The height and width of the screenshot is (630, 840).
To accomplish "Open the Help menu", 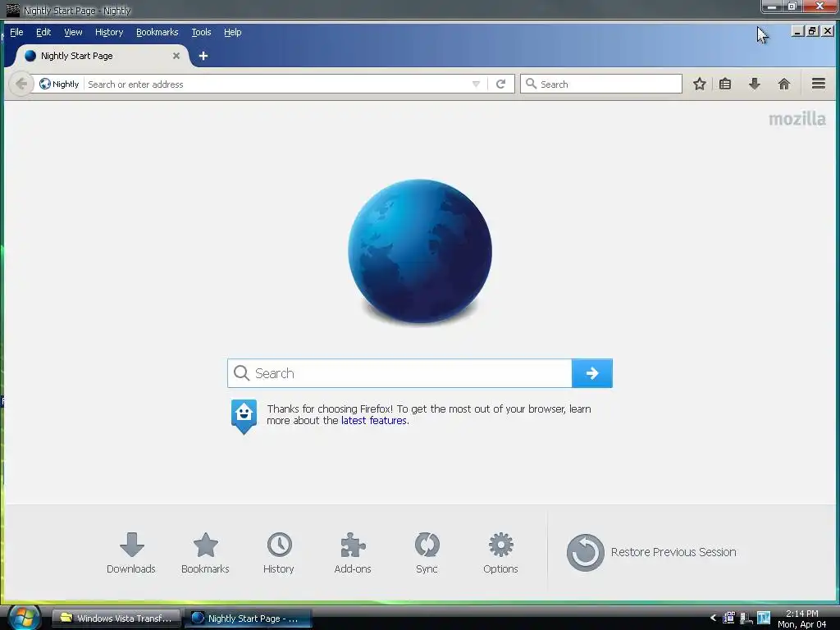I will click(232, 32).
